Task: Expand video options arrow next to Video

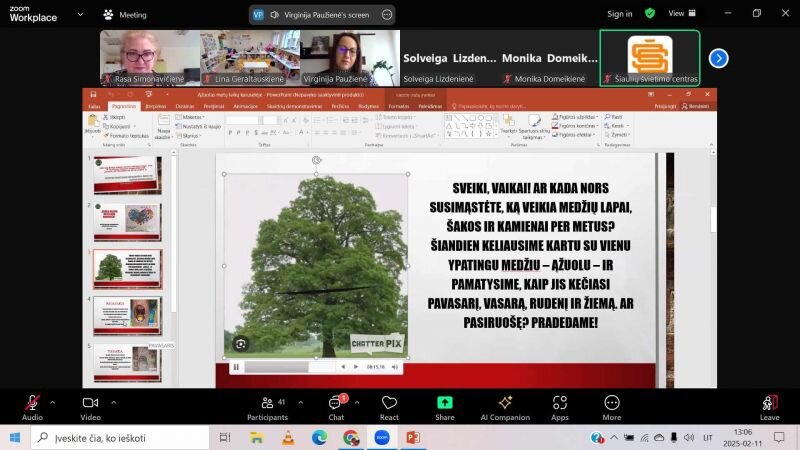Action: tap(113, 401)
